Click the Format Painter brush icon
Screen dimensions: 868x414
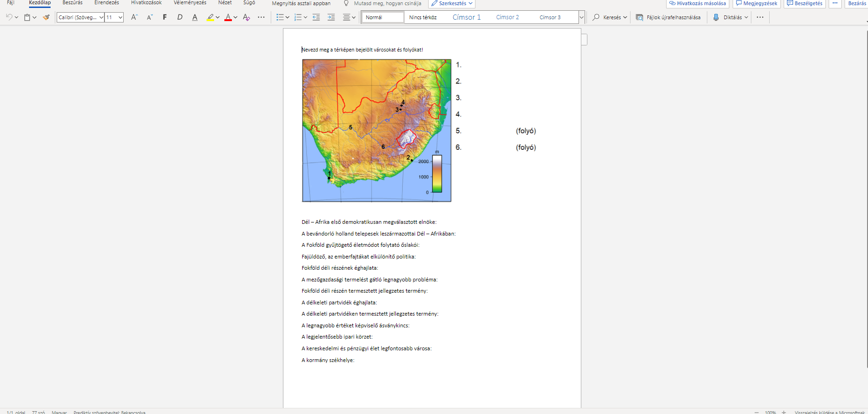click(x=46, y=17)
